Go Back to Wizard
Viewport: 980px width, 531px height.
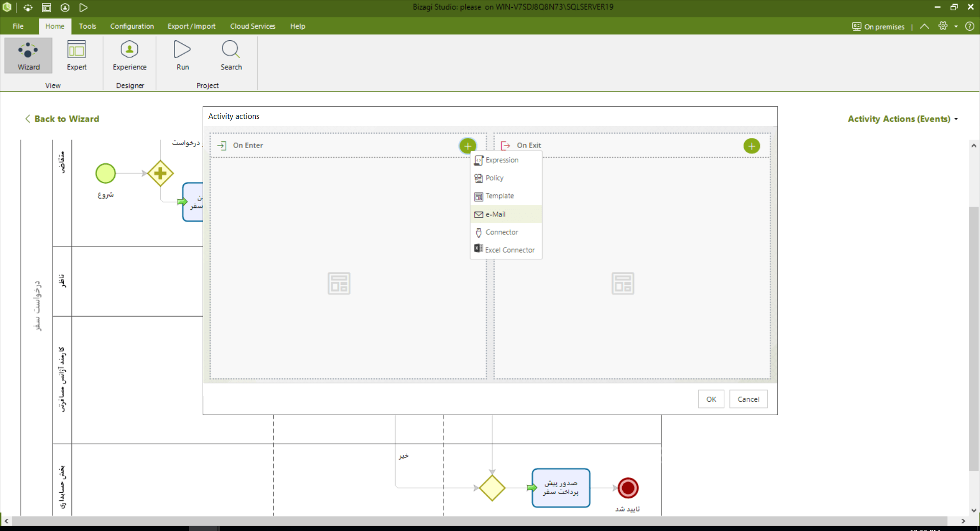[62, 119]
